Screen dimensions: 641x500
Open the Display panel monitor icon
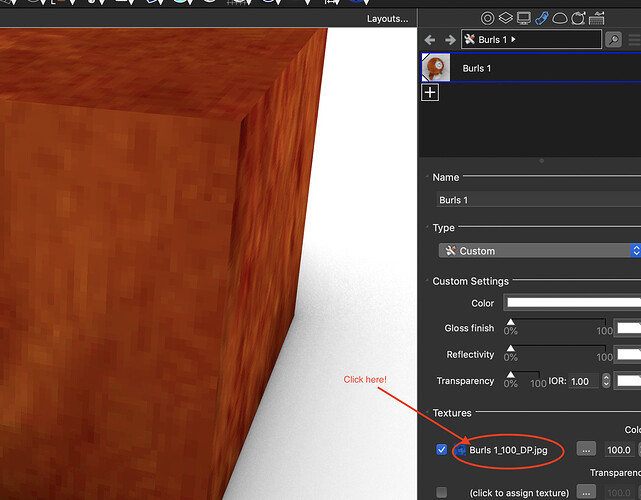[524, 18]
